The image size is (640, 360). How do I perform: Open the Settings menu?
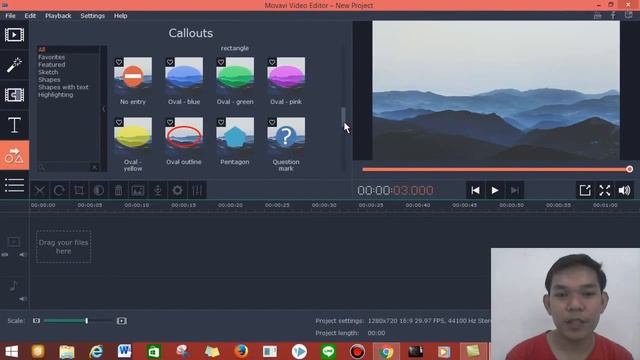92,16
